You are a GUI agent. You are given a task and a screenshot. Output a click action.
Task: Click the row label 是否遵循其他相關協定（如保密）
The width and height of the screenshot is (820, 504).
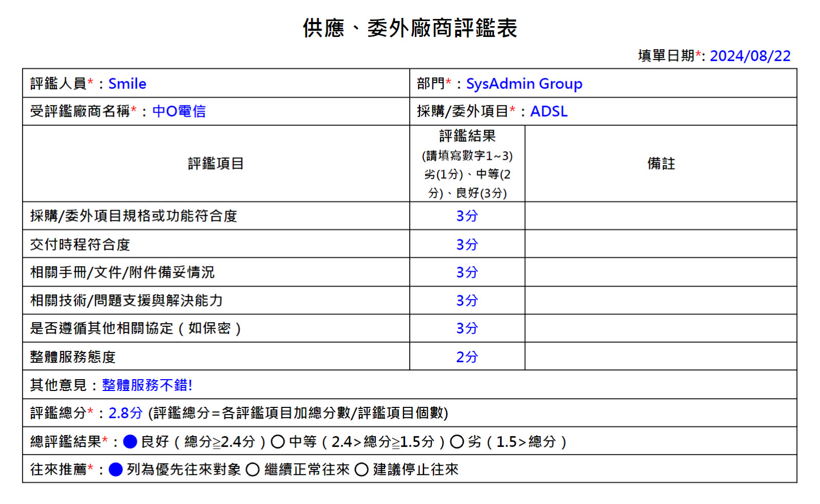click(x=136, y=328)
